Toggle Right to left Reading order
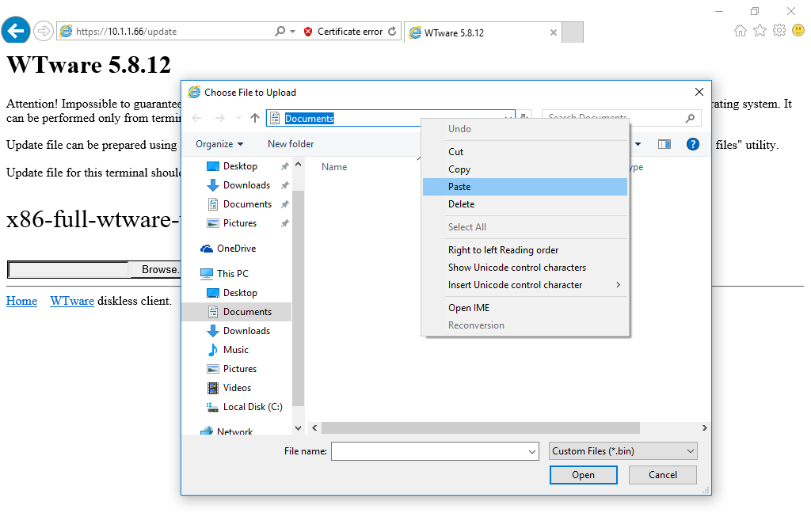This screenshot has height=532, width=811. [502, 249]
